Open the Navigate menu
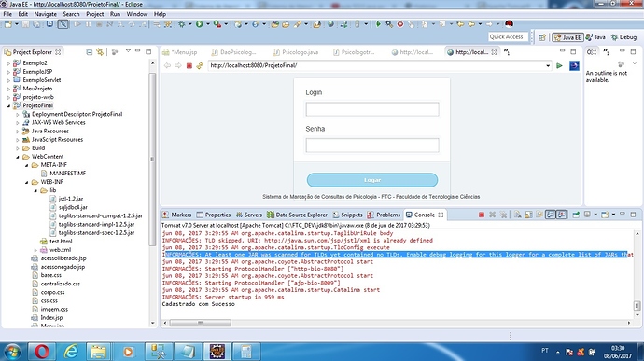Viewport: 644px width, 361px height. [45, 14]
